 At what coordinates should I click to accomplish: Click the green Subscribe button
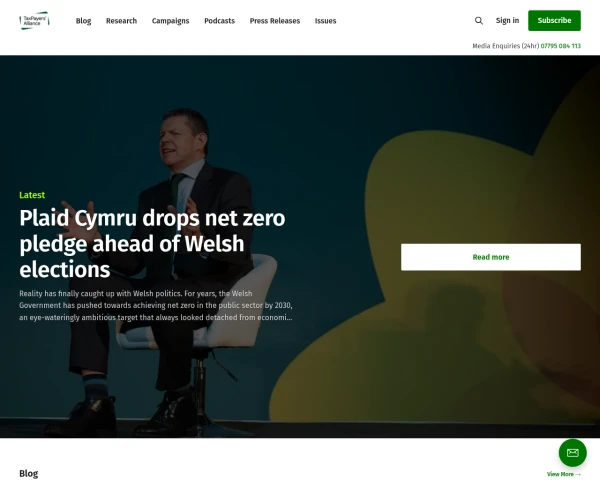point(554,21)
